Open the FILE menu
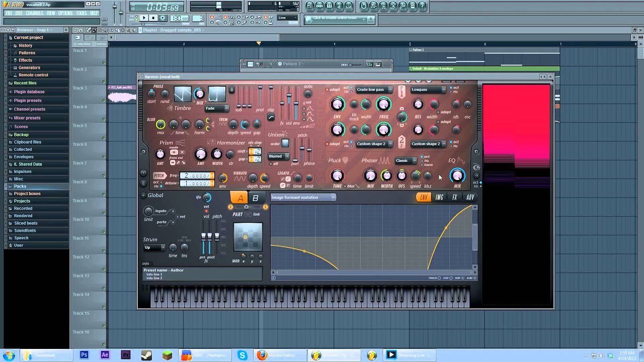 pyautogui.click(x=9, y=13)
